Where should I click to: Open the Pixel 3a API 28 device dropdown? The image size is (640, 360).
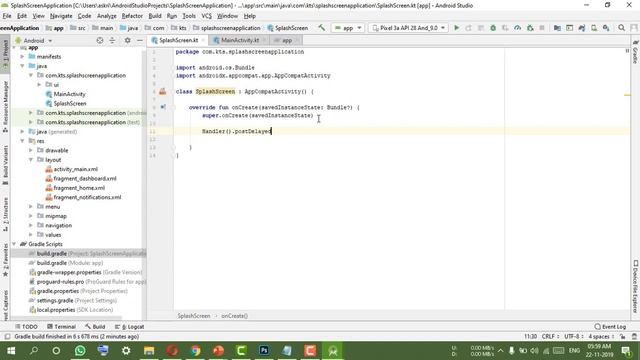pos(408,28)
